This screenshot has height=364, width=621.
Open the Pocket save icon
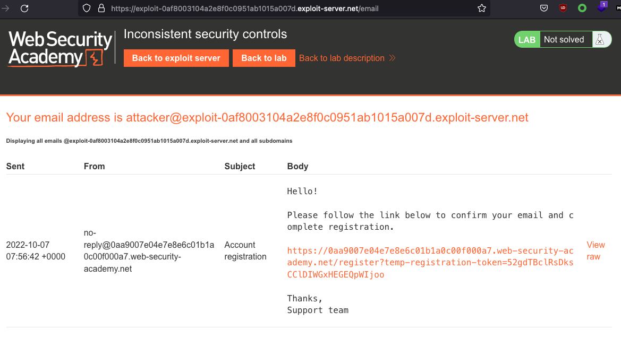[x=544, y=8]
